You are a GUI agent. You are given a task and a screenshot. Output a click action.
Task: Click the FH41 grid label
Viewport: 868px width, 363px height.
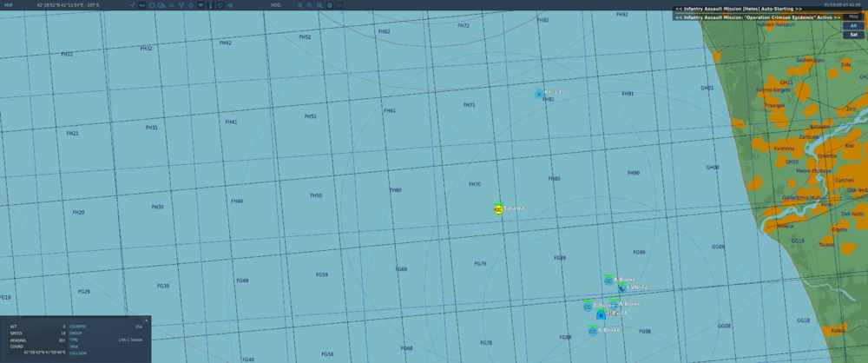point(232,122)
